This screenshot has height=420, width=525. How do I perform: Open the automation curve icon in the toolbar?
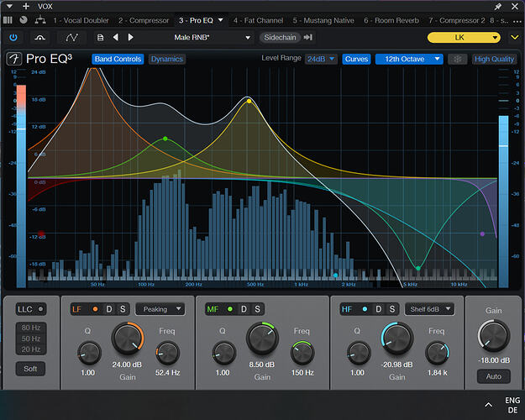pos(71,38)
